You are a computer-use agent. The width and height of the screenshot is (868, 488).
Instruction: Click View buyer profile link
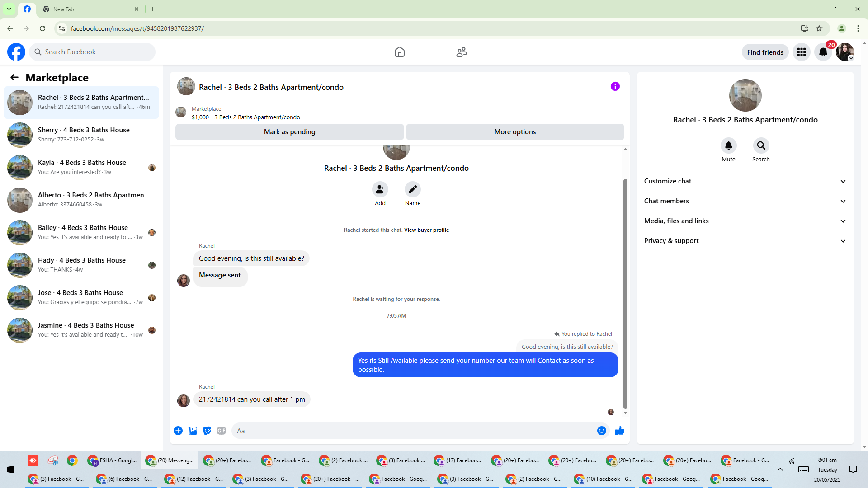[x=426, y=230]
